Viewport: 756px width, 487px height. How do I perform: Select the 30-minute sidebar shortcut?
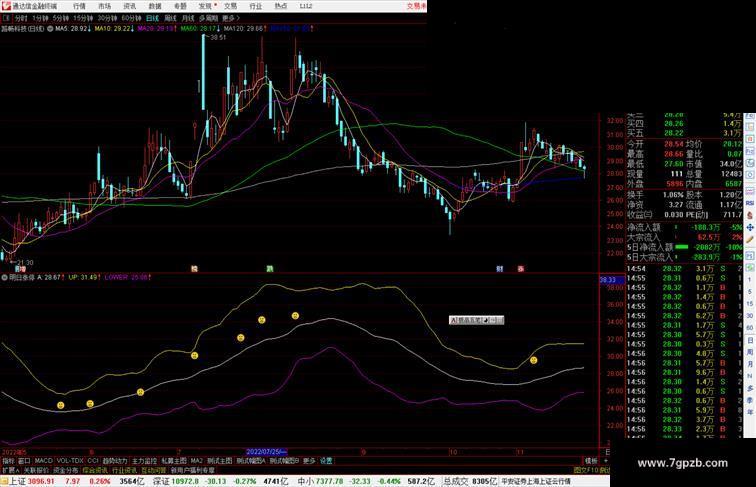[x=750, y=316]
